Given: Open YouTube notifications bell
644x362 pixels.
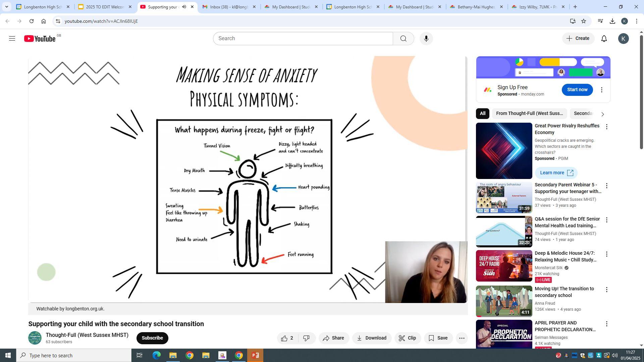Looking at the screenshot, I should click(x=604, y=39).
